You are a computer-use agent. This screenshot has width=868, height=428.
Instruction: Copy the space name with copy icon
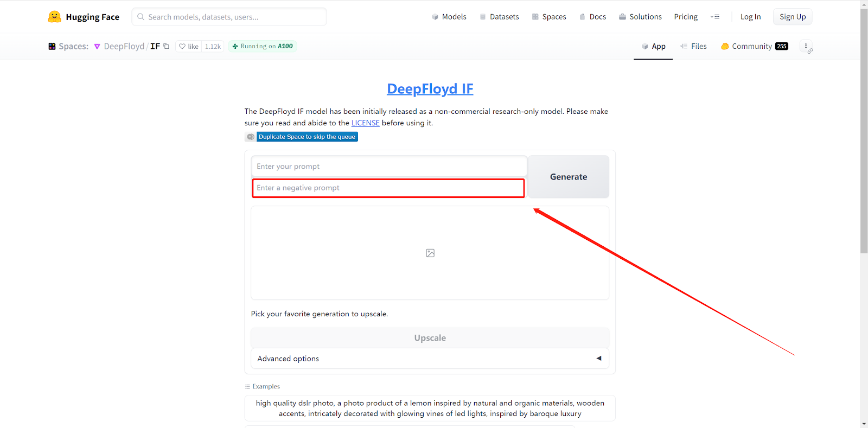point(167,46)
